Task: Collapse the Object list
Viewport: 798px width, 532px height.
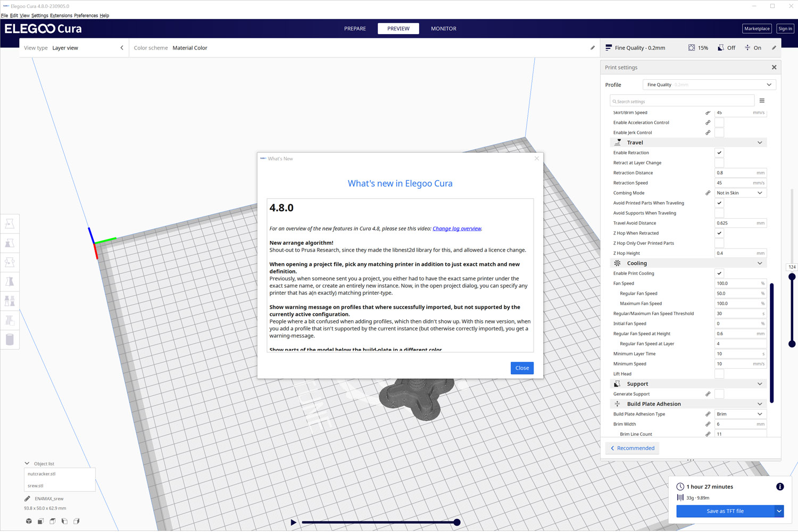Action: click(x=27, y=463)
